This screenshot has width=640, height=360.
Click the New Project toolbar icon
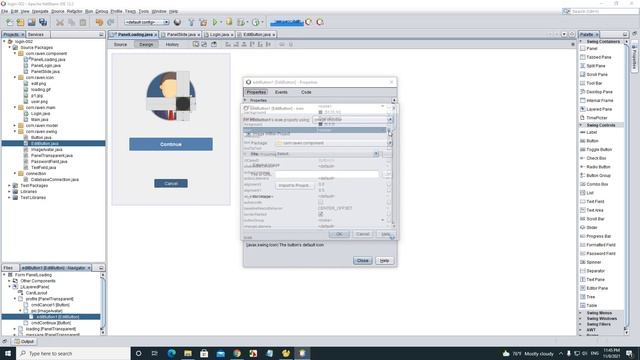click(x=20, y=22)
